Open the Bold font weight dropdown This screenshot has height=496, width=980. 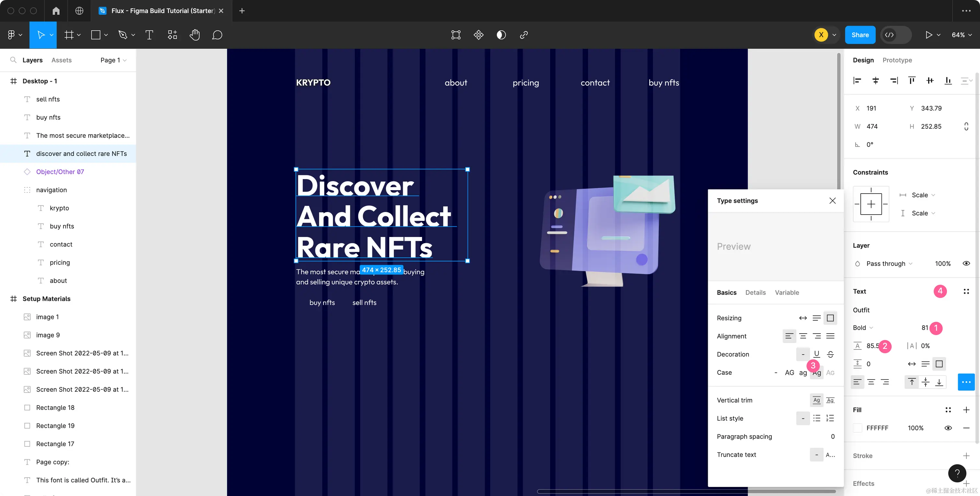(863, 328)
